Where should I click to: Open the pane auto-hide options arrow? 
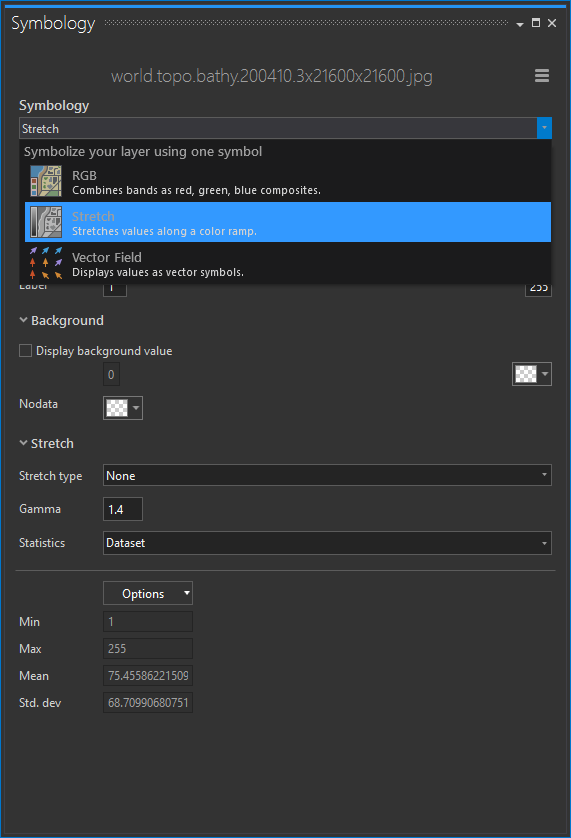click(x=520, y=24)
